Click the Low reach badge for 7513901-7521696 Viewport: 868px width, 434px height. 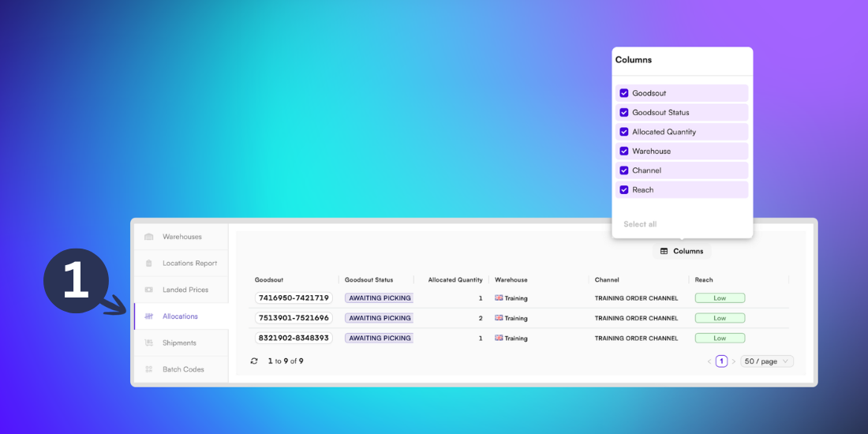tap(720, 318)
